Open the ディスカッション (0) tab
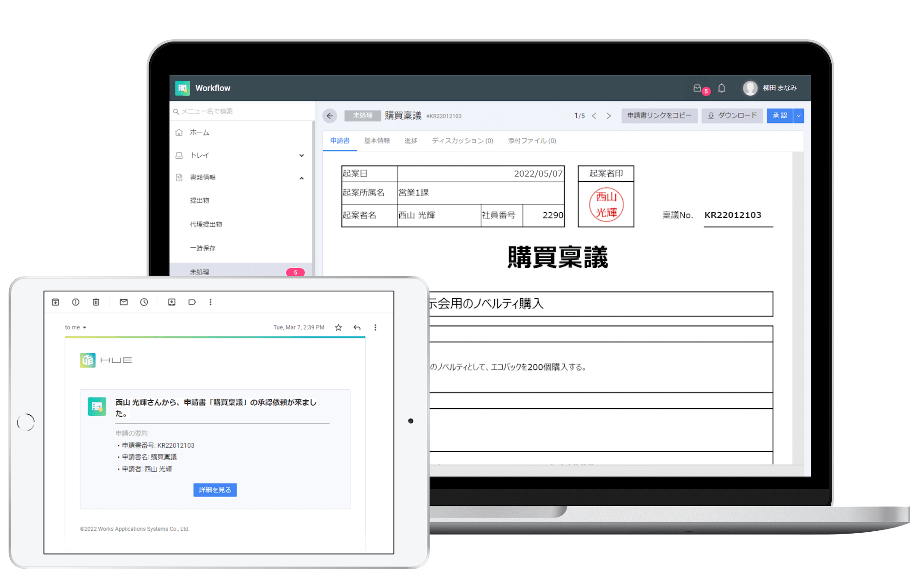924x578 pixels. pyautogui.click(x=462, y=141)
